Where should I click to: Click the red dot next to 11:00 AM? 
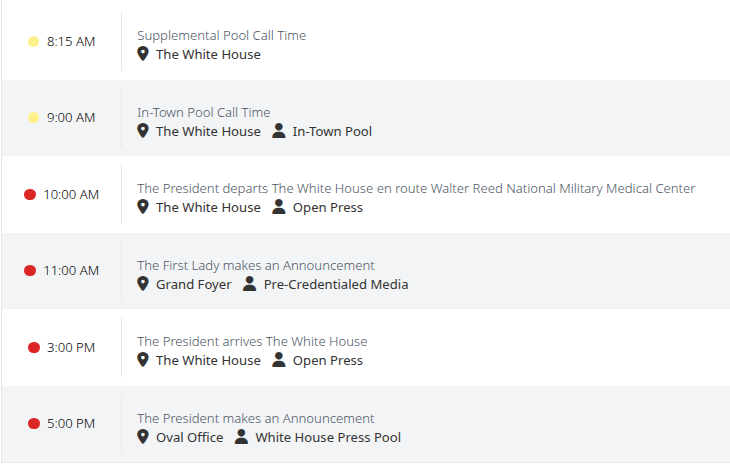click(30, 271)
